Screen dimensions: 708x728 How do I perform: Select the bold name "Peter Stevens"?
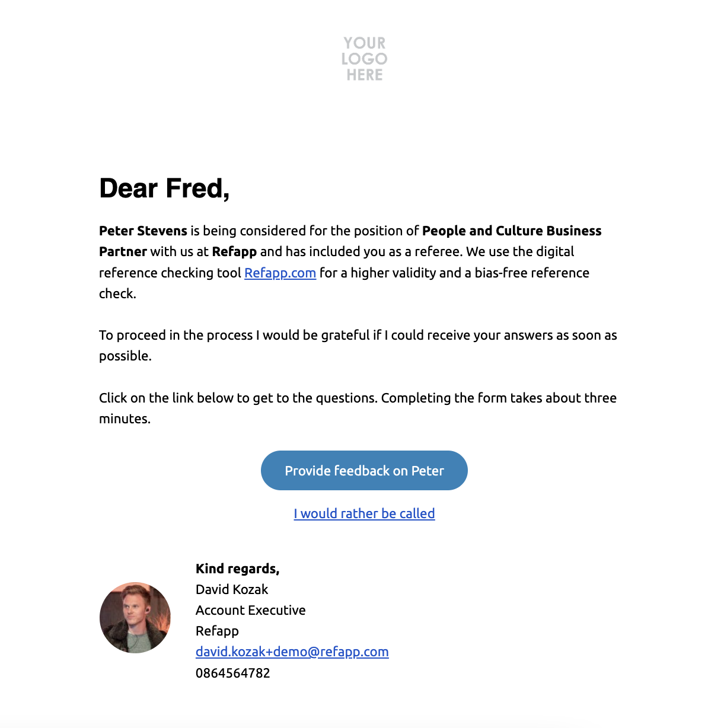(x=143, y=231)
